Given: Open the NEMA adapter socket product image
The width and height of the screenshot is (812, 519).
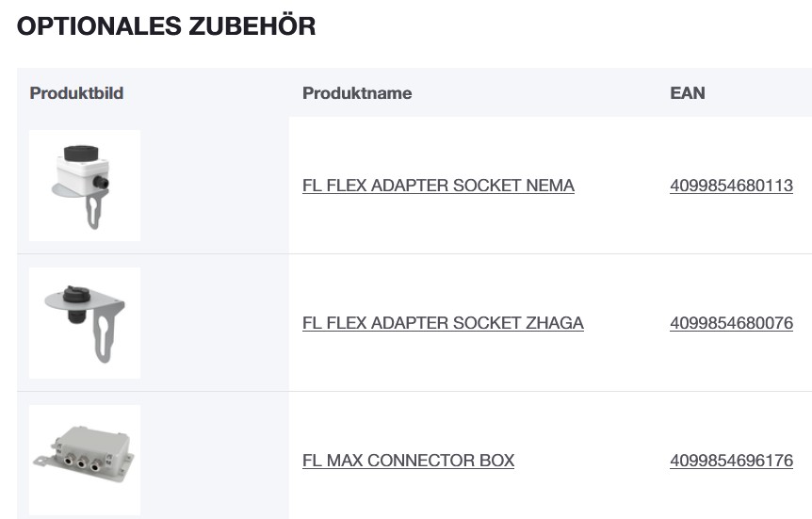Looking at the screenshot, I should tap(85, 186).
